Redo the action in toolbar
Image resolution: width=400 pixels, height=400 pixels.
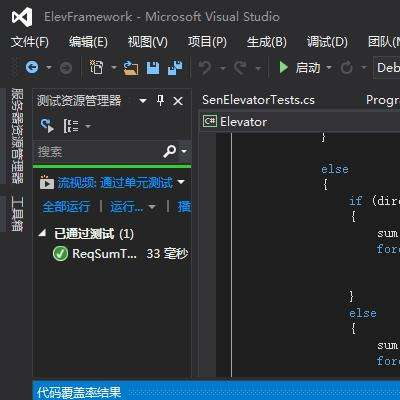click(240, 68)
